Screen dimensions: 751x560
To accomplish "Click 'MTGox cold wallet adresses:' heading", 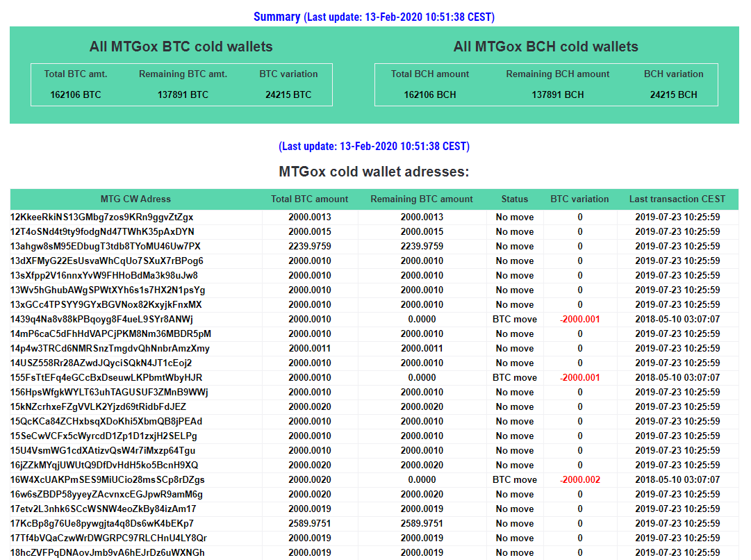I will tap(374, 172).
